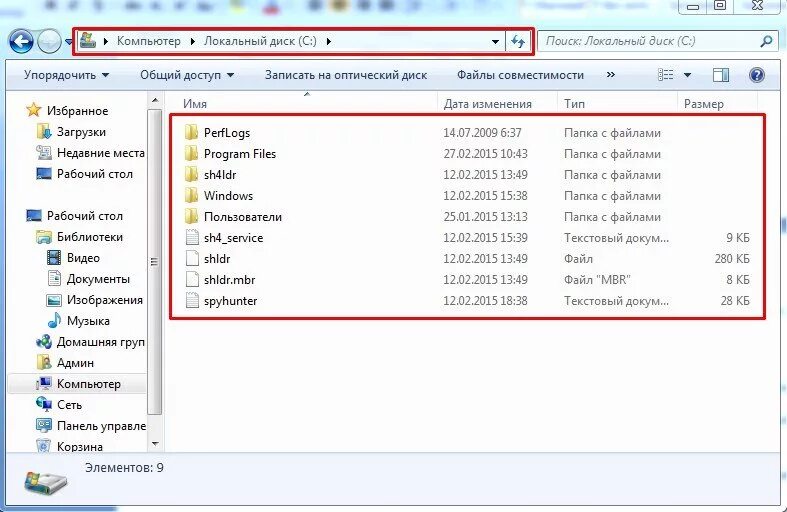Open the Документы library
787x512 pixels.
(x=98, y=279)
